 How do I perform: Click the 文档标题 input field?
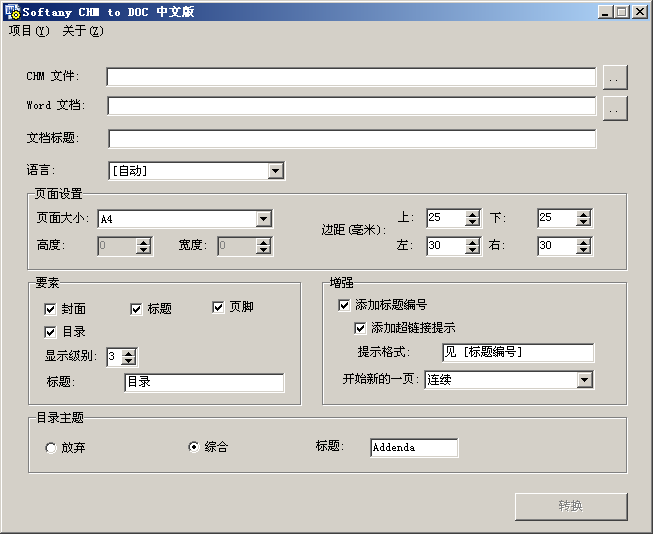pos(352,139)
